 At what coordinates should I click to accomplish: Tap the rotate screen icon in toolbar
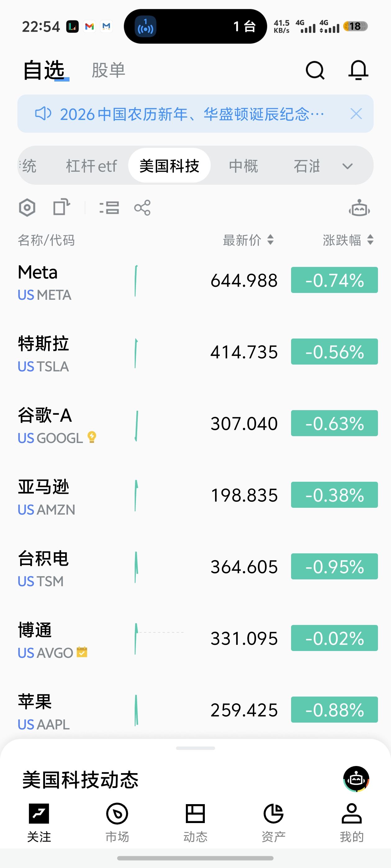tap(61, 207)
